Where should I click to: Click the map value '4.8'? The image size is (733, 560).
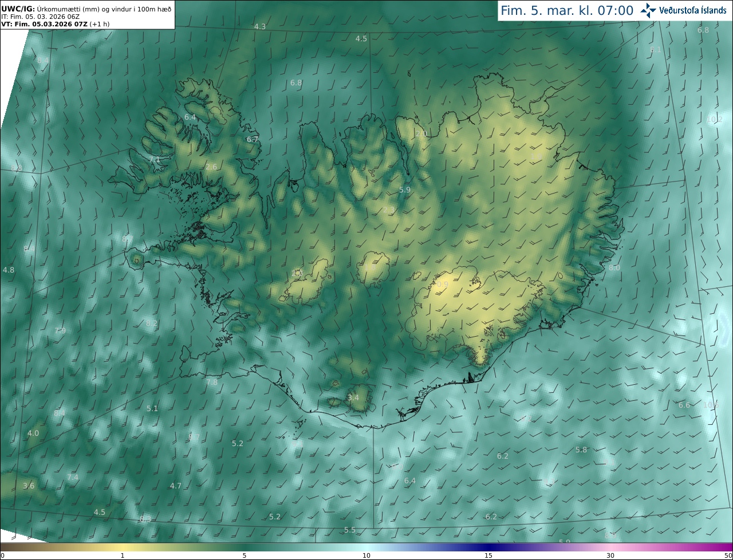9,269
